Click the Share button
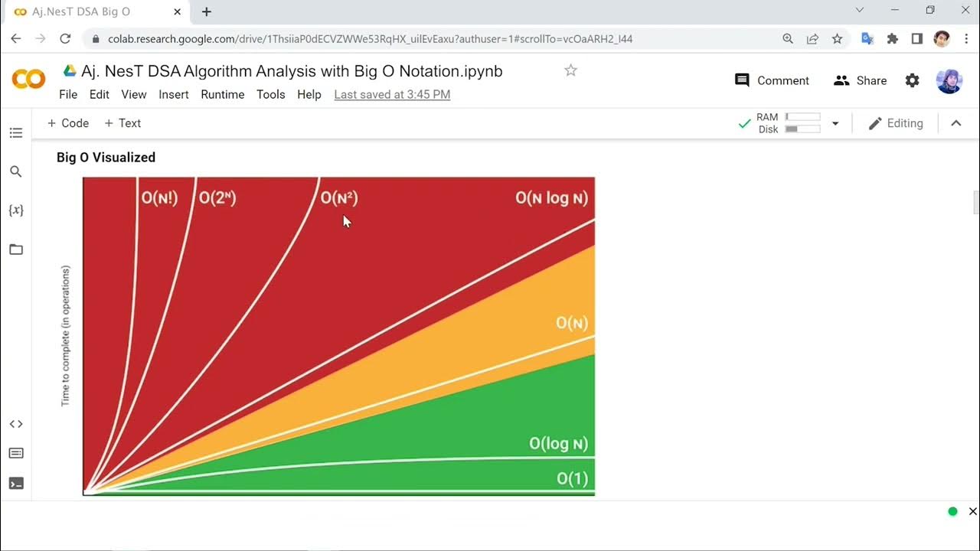The width and height of the screenshot is (980, 551). pyautogui.click(x=860, y=80)
